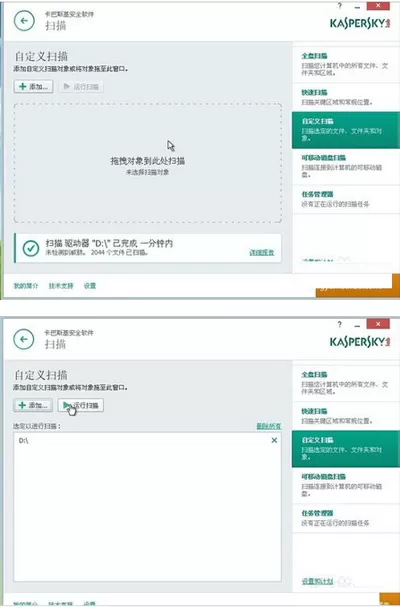This screenshot has width=400, height=607.
Task: Click 删除所有 link above the D:\ list
Action: pos(269,426)
